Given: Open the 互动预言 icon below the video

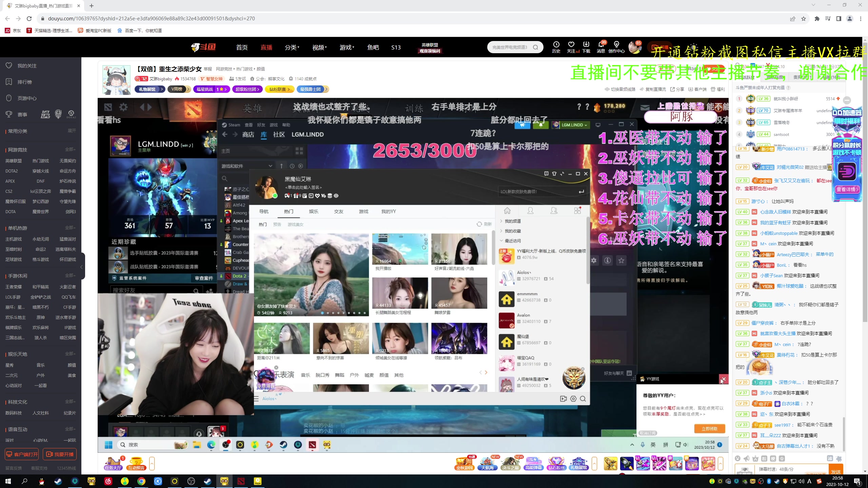Looking at the screenshot, I should [136, 463].
